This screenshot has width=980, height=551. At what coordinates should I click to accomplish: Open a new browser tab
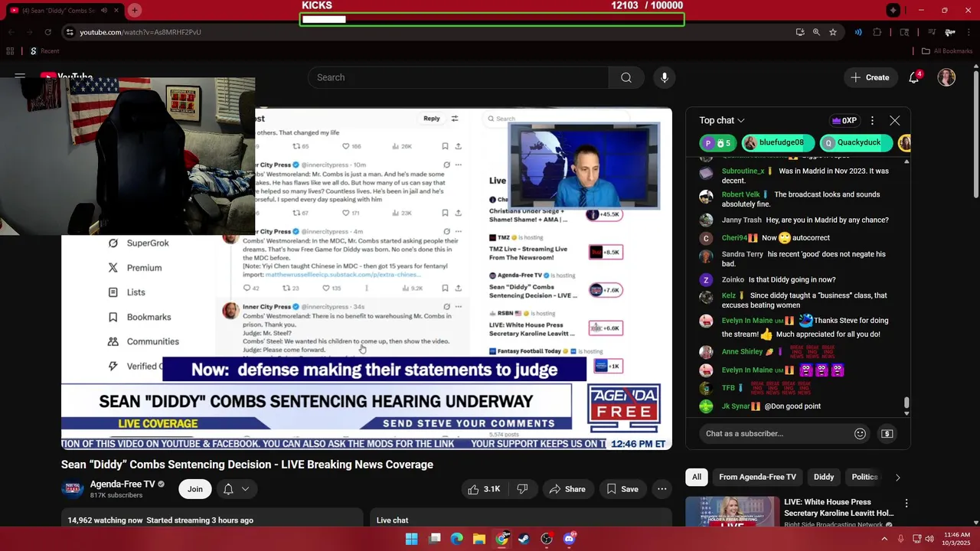click(x=135, y=10)
